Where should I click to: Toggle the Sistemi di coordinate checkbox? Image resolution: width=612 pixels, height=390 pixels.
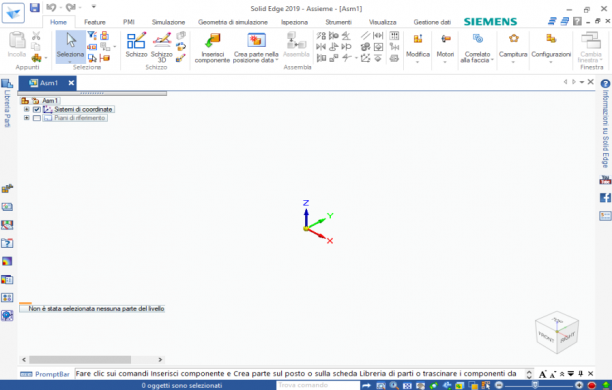(37, 110)
